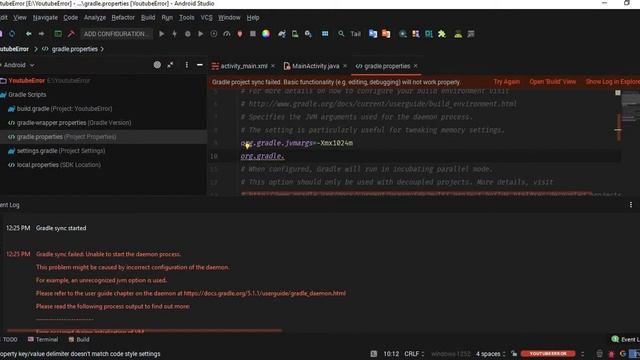This screenshot has width=640, height=360.
Task: Click the Debug bug icon
Action: tap(188, 34)
